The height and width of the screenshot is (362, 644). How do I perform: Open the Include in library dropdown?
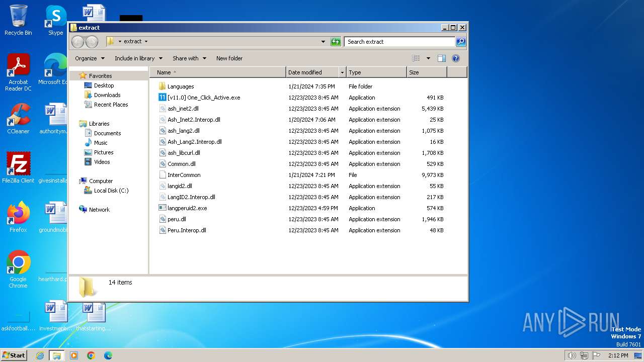coord(138,58)
